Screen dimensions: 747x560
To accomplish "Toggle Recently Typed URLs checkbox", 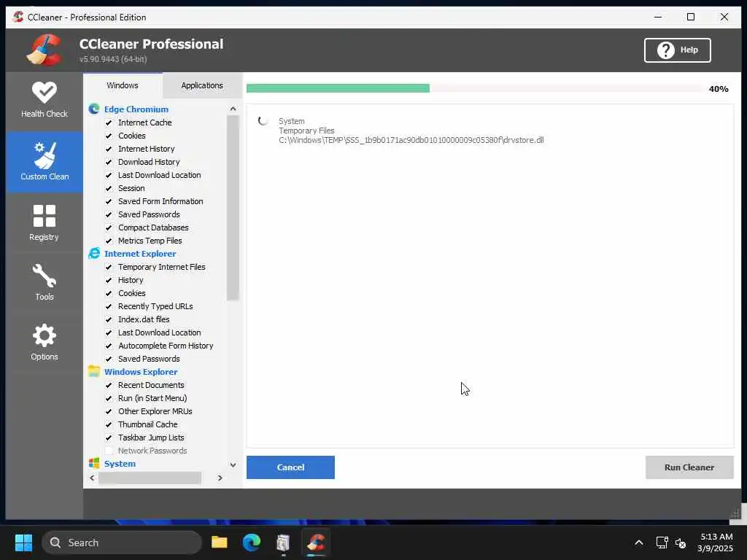I will point(109,306).
